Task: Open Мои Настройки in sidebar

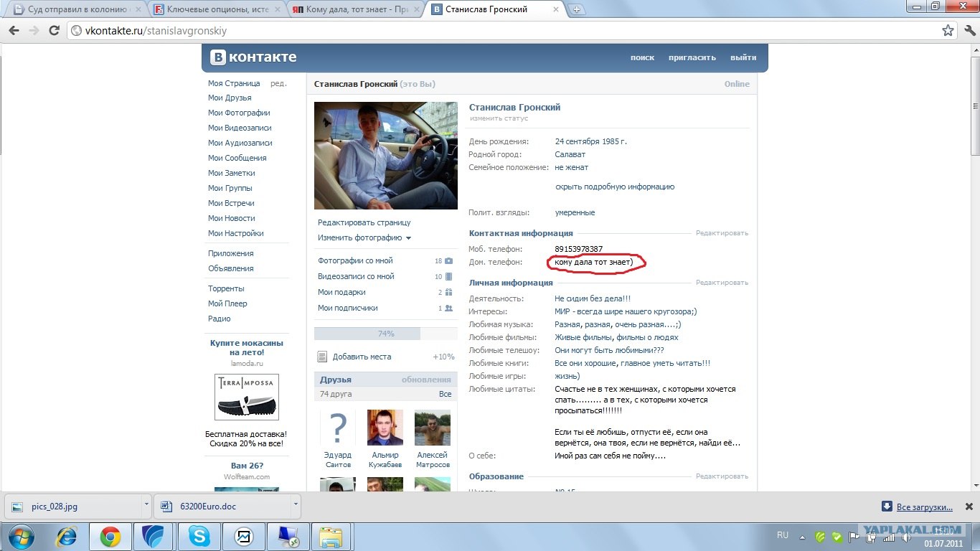Action: coord(236,234)
